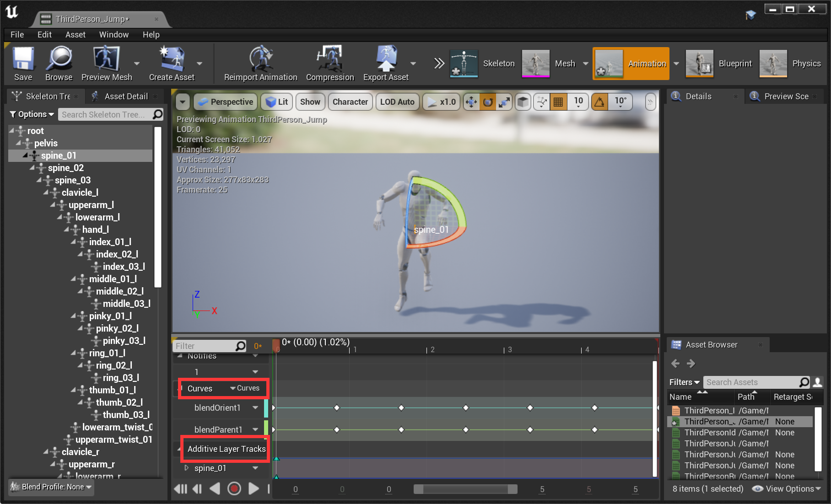The height and width of the screenshot is (504, 831).
Task: Click the Export Asset icon
Action: (x=386, y=64)
